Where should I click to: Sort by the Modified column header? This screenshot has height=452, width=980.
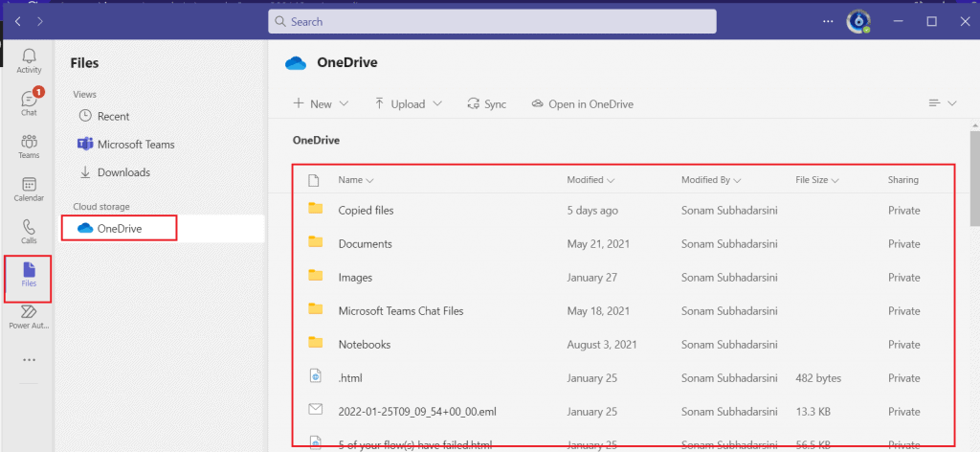pyautogui.click(x=590, y=180)
